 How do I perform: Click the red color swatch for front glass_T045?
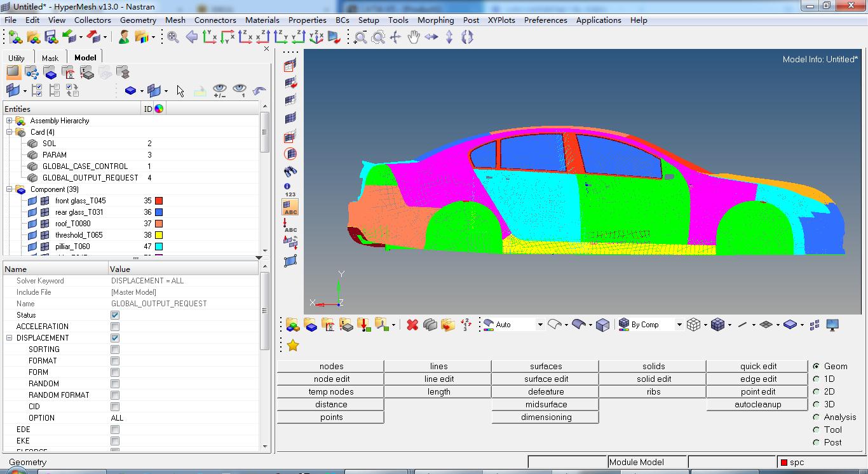[x=159, y=201]
